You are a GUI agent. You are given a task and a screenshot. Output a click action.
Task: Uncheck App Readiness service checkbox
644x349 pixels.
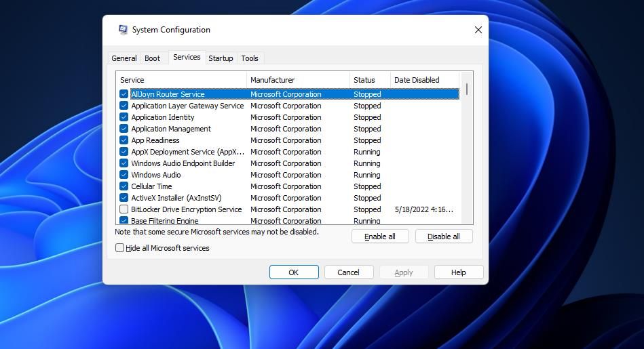pos(124,140)
